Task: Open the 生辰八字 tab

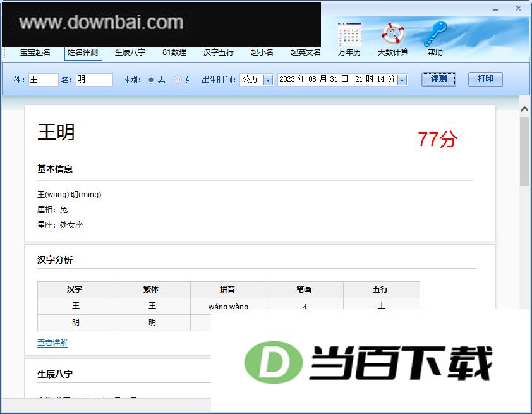Action: click(130, 52)
